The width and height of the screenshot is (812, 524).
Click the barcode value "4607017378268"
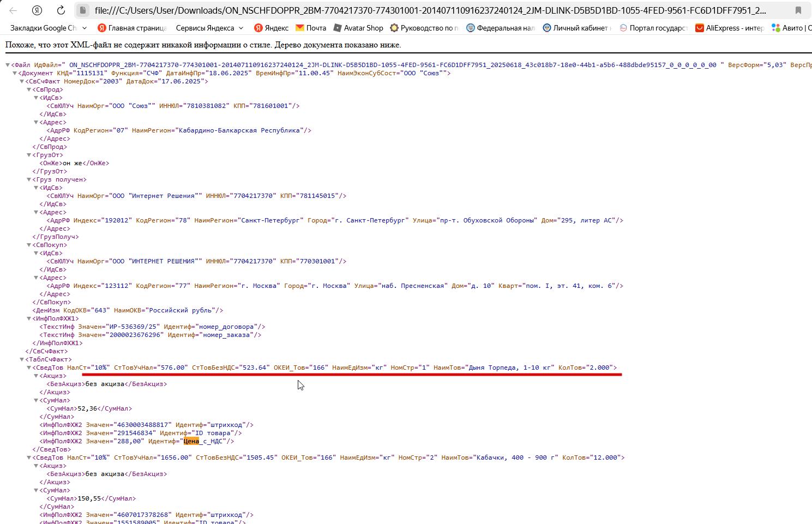[x=142, y=515]
